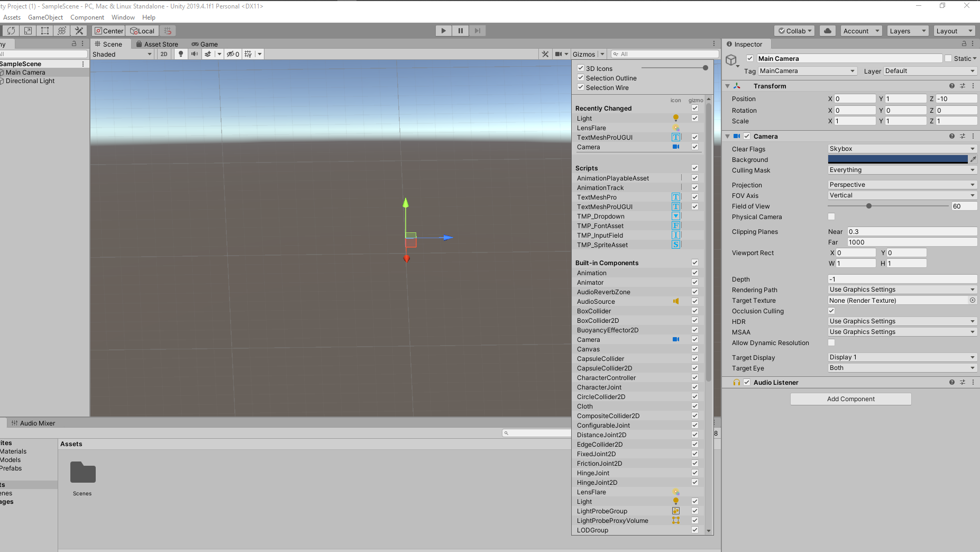Toggle Static checkbox for Main Camera

click(x=948, y=58)
